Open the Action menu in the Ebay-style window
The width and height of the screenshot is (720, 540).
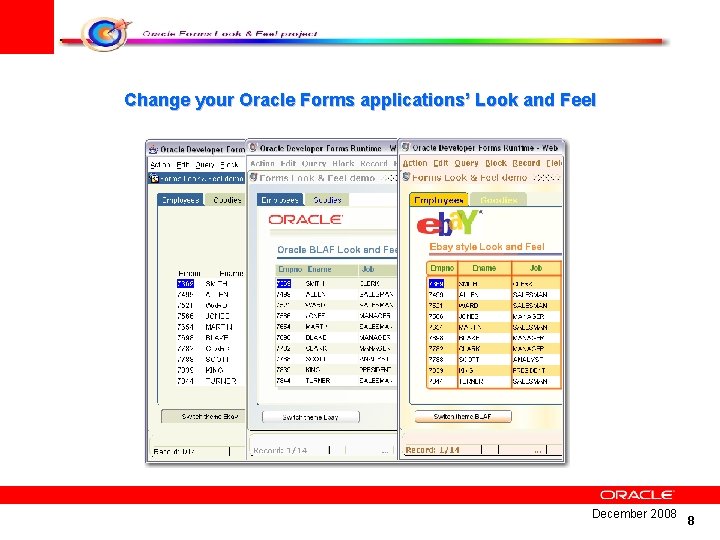click(x=415, y=163)
